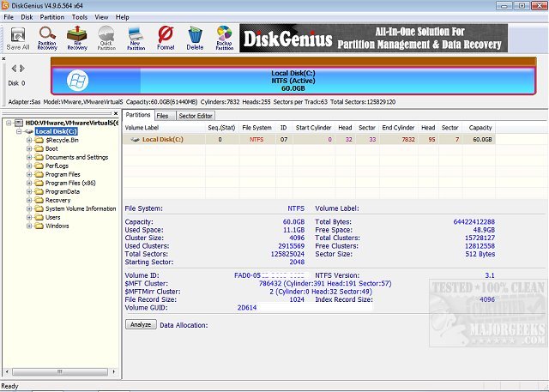549x392 pixels.
Task: Open Partition Recovery tool
Action: 47,38
